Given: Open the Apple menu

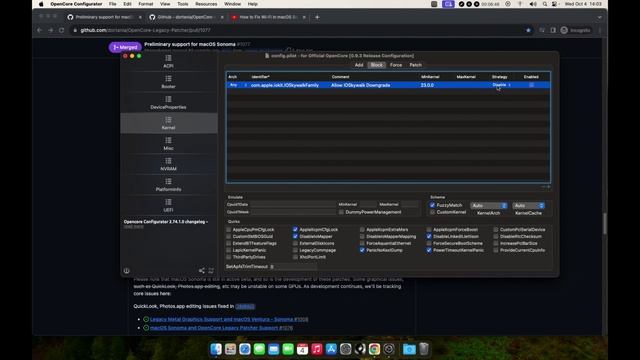Looking at the screenshot, I should [41, 4].
